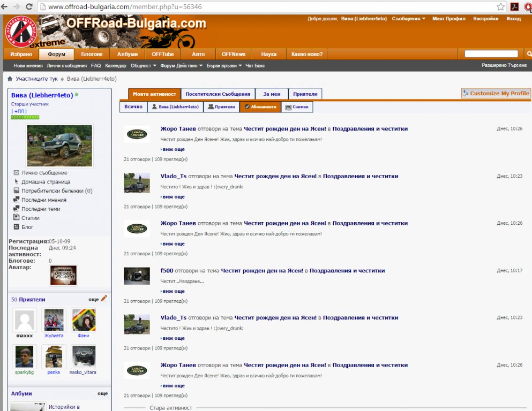
Task: Click the pencil edit icon in Приятели panel
Action: 104,299
